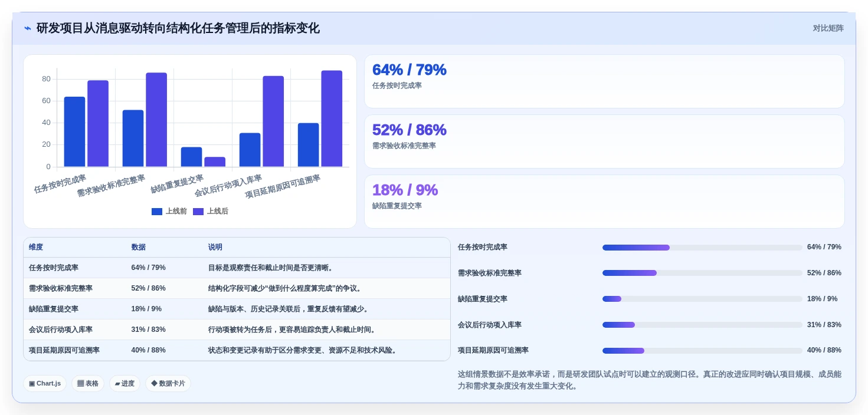Viewport: 868px width, 415px height.
Task: Click the 项目延期原因可追溯率 progress bar
Action: click(702, 351)
